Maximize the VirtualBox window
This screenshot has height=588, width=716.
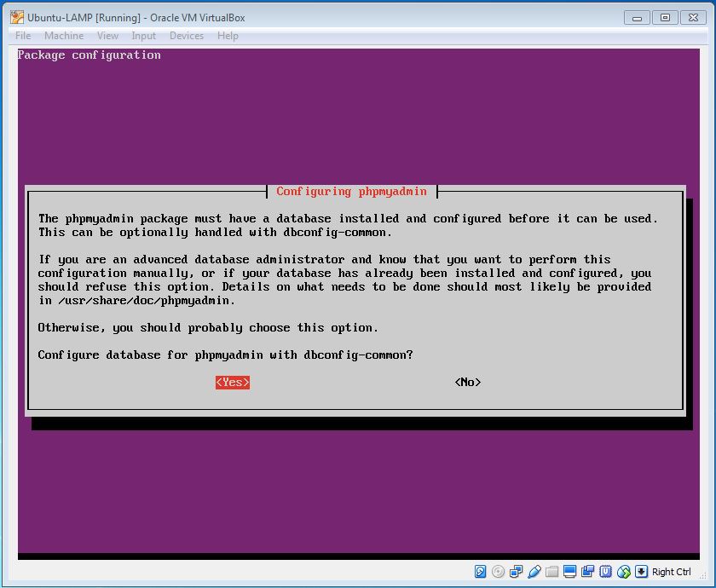(x=665, y=18)
